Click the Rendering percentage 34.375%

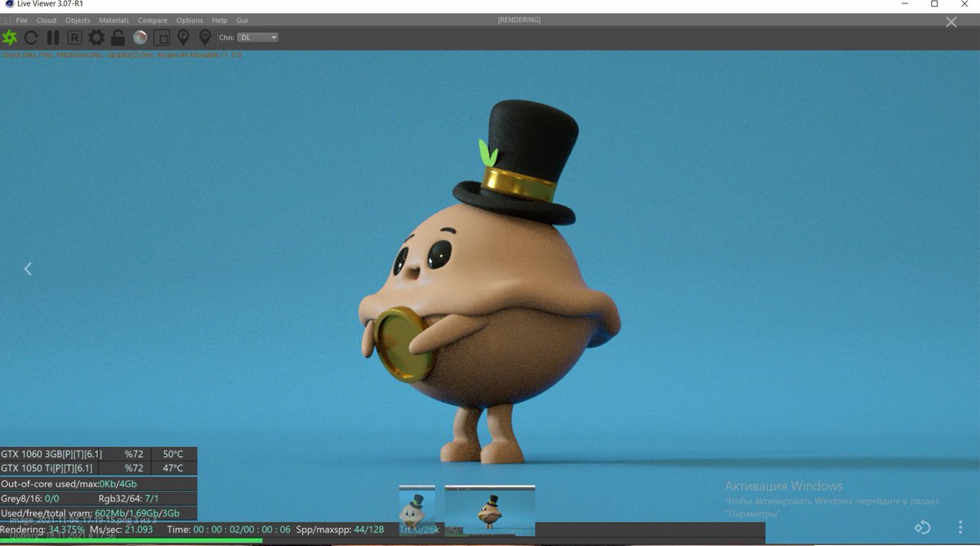(66, 530)
